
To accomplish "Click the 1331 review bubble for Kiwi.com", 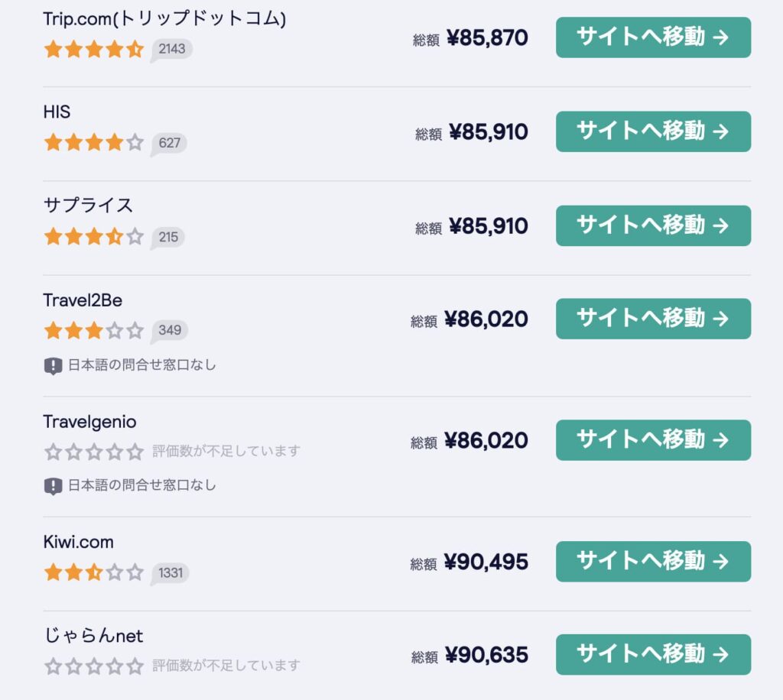I will coord(171,572).
